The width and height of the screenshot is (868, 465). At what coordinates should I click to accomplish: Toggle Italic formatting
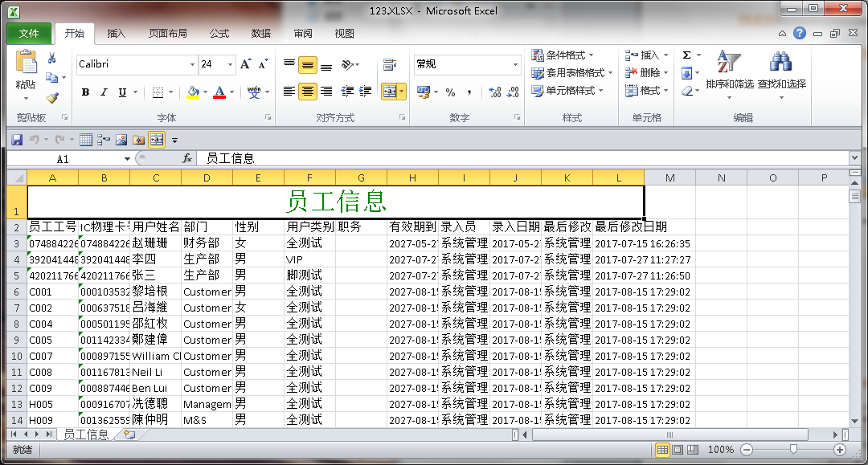104,92
